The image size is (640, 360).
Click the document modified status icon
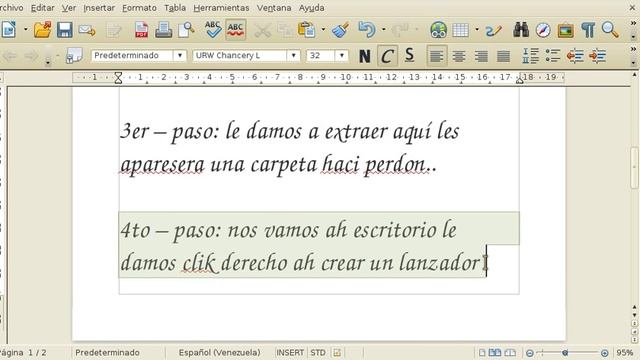(x=337, y=352)
